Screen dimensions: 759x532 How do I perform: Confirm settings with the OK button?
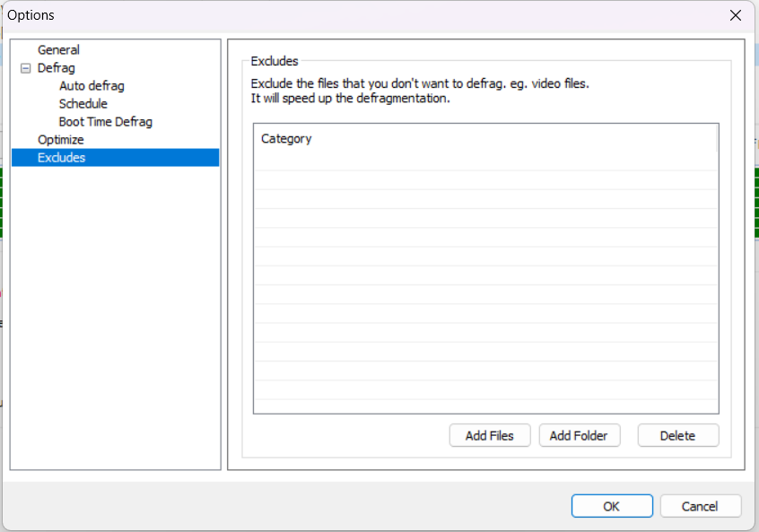tap(611, 506)
